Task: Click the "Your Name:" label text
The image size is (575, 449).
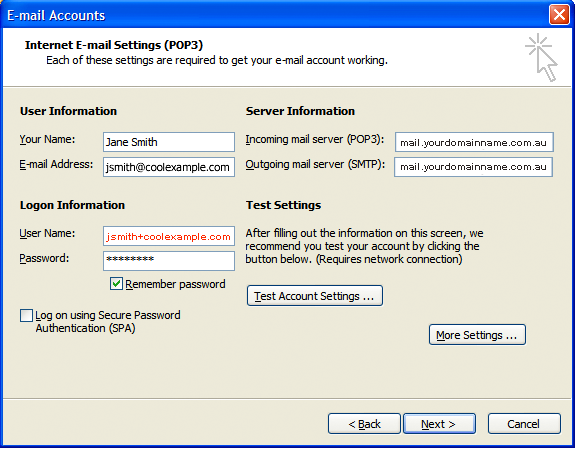Action: tap(47, 139)
